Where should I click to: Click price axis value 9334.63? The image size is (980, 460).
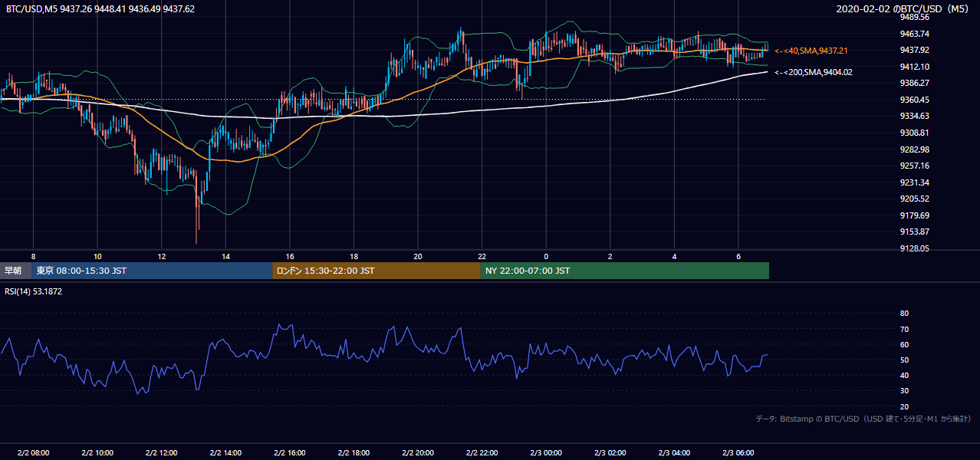pos(914,116)
